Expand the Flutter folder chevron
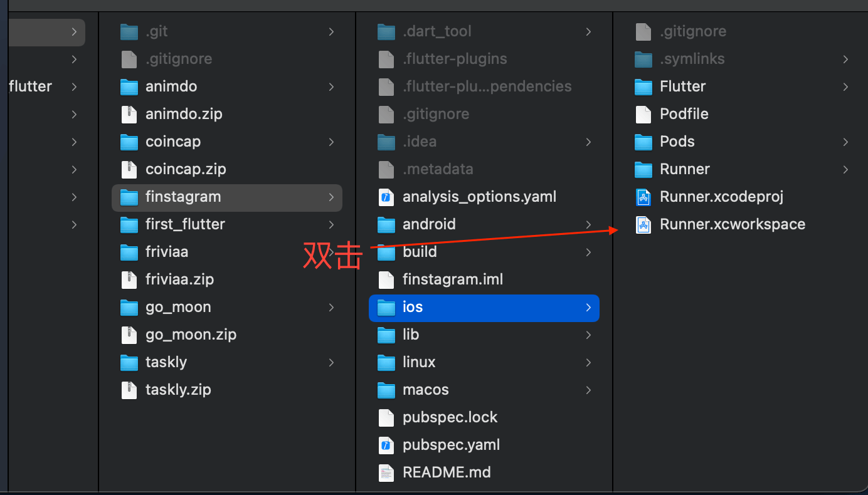Viewport: 868px width, 495px height. click(845, 86)
